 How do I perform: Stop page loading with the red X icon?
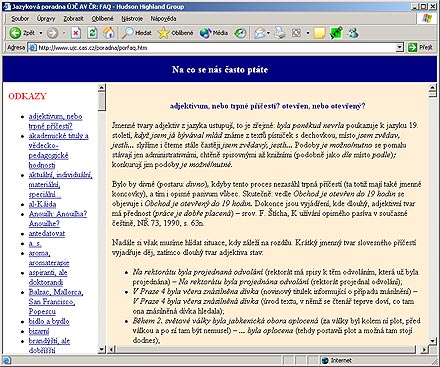pyautogui.click(x=76, y=33)
